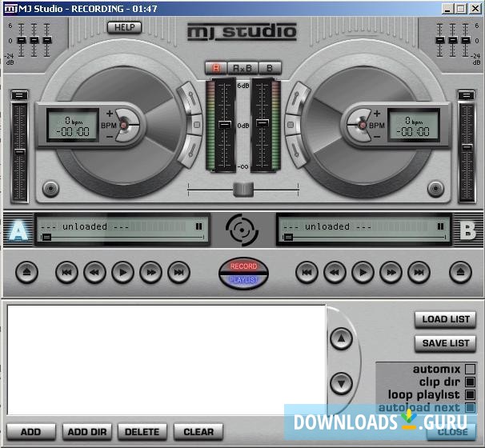Skip to previous track on deck B
The width and height of the screenshot is (485, 448).
(x=307, y=272)
